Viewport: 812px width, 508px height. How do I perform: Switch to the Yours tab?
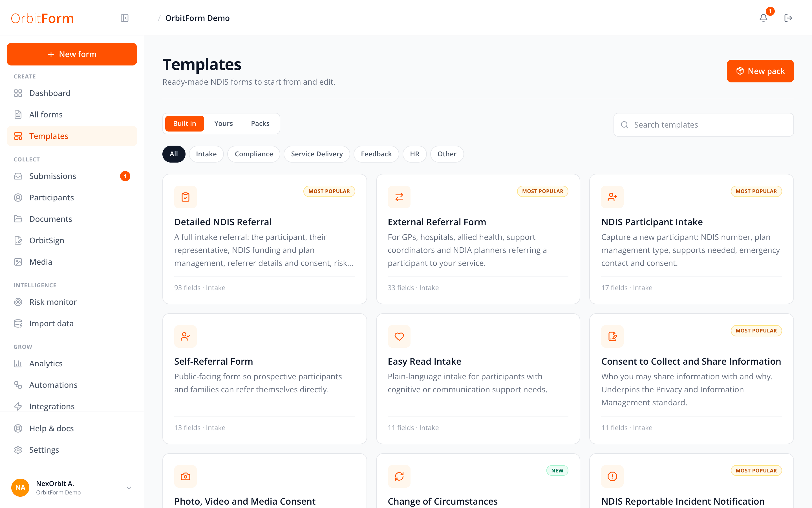[x=224, y=124]
